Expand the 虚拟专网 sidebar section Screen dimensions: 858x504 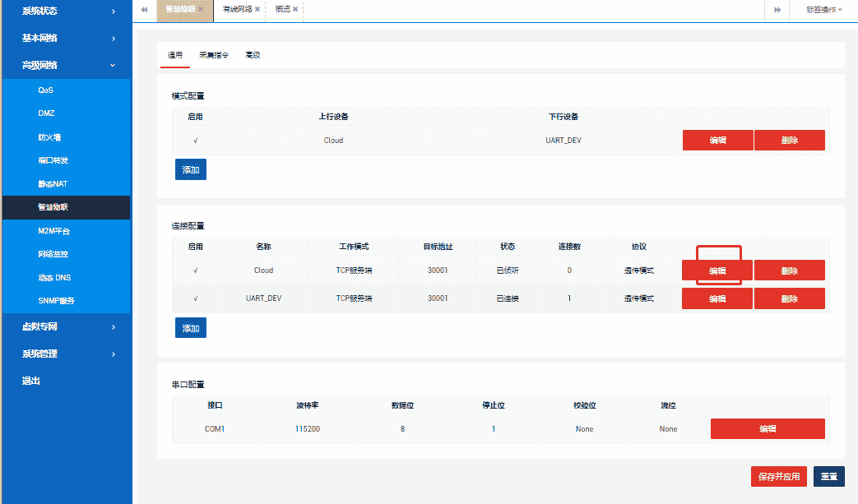66,326
